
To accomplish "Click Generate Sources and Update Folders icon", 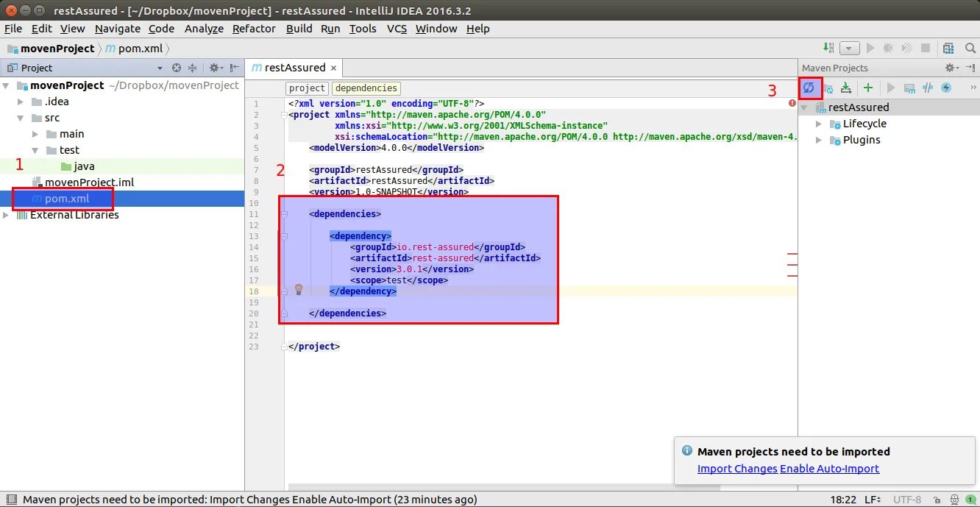I will [x=828, y=88].
